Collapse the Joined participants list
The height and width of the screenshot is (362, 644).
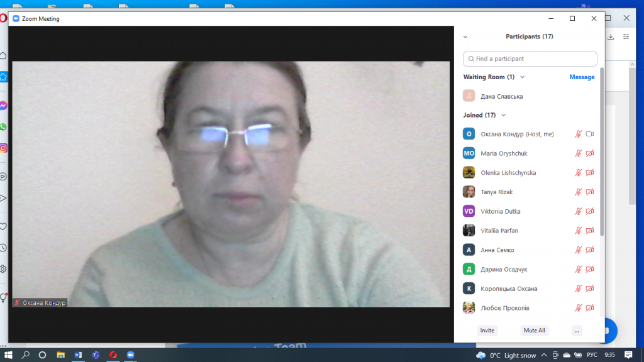503,116
